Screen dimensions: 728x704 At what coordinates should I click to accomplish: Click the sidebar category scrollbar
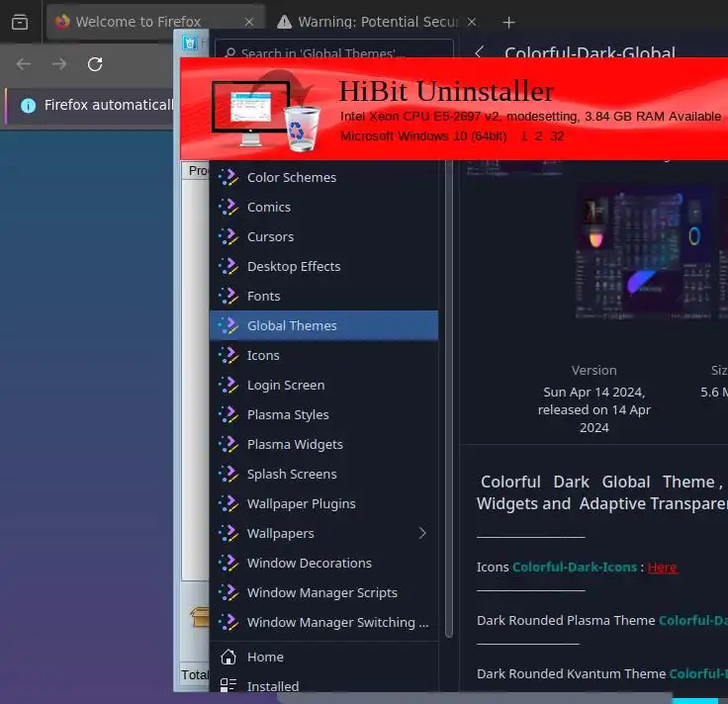click(x=448, y=399)
